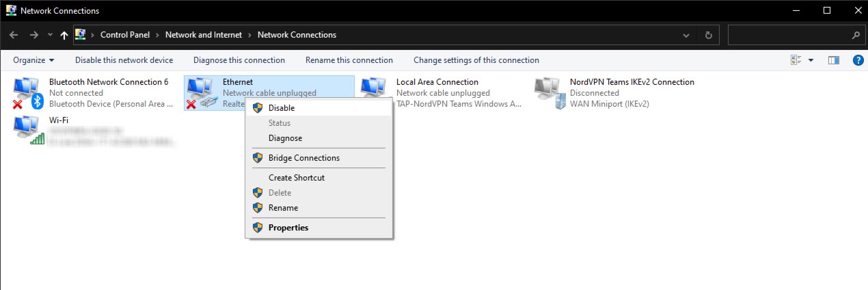Navigate to Control Panel breadcrumb

tap(125, 35)
